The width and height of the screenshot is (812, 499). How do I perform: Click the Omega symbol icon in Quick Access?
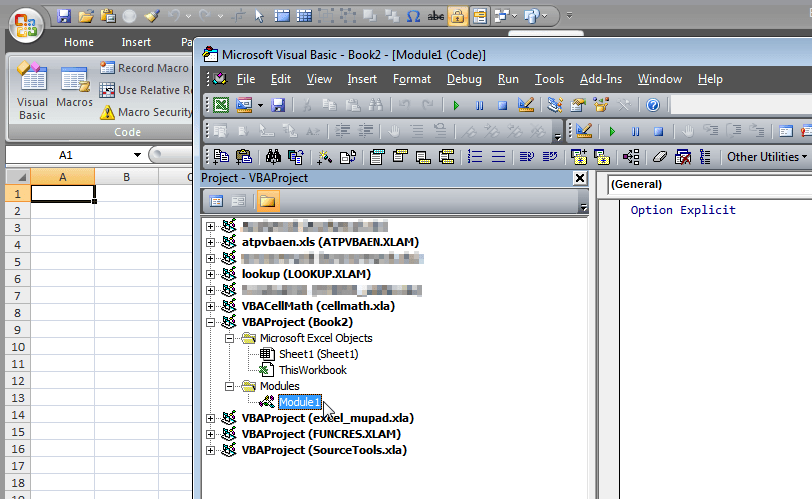[x=413, y=17]
